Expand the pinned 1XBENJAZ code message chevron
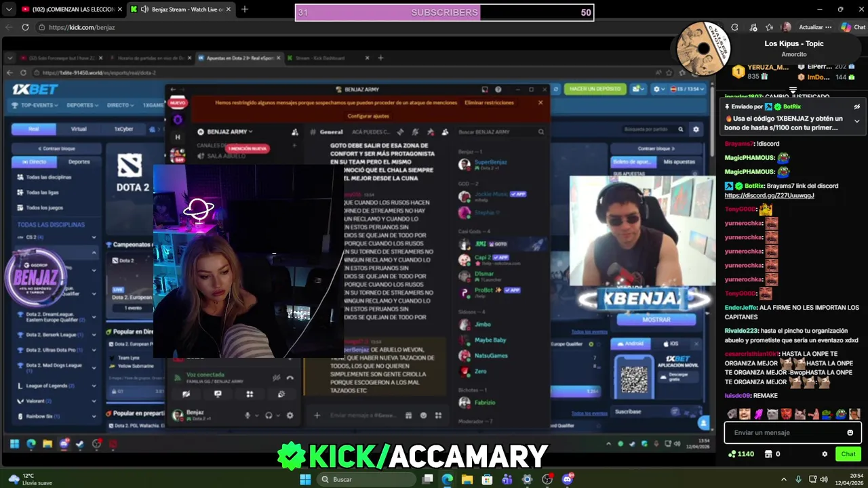The height and width of the screenshot is (488, 868). (856, 121)
